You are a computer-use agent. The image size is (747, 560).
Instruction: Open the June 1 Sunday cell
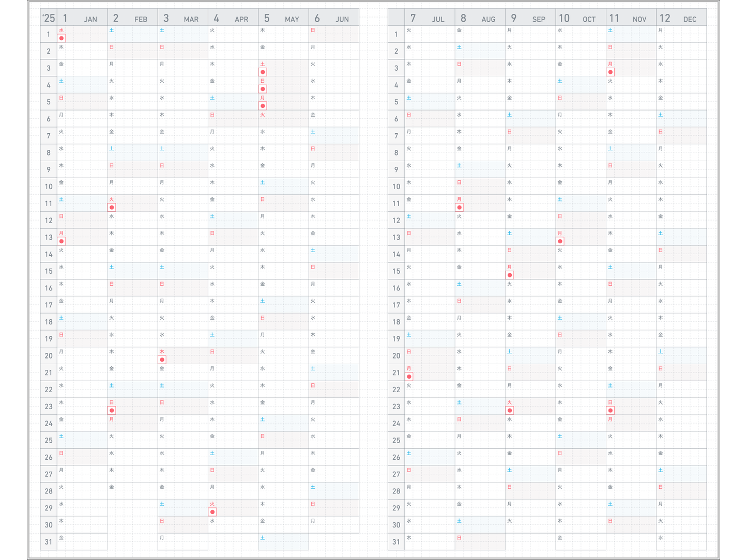333,34
